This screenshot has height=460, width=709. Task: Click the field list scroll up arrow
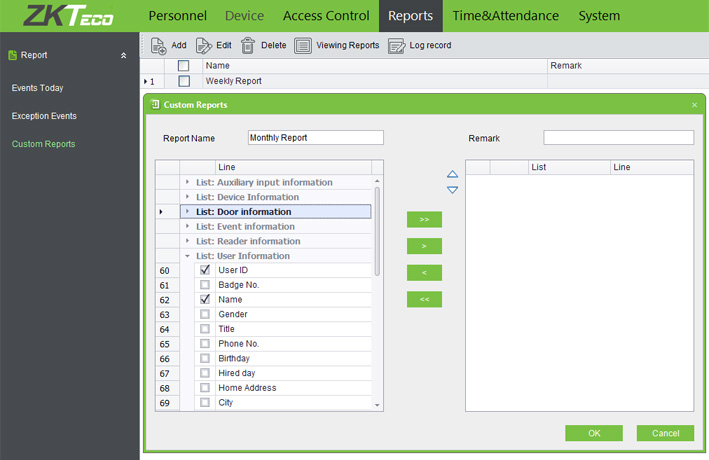pos(377,181)
